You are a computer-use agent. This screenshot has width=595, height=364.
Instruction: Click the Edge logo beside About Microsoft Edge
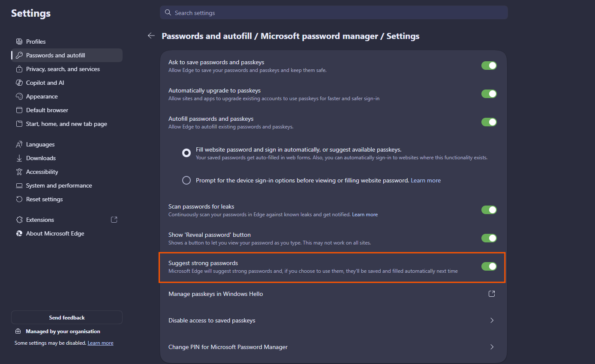(x=19, y=233)
